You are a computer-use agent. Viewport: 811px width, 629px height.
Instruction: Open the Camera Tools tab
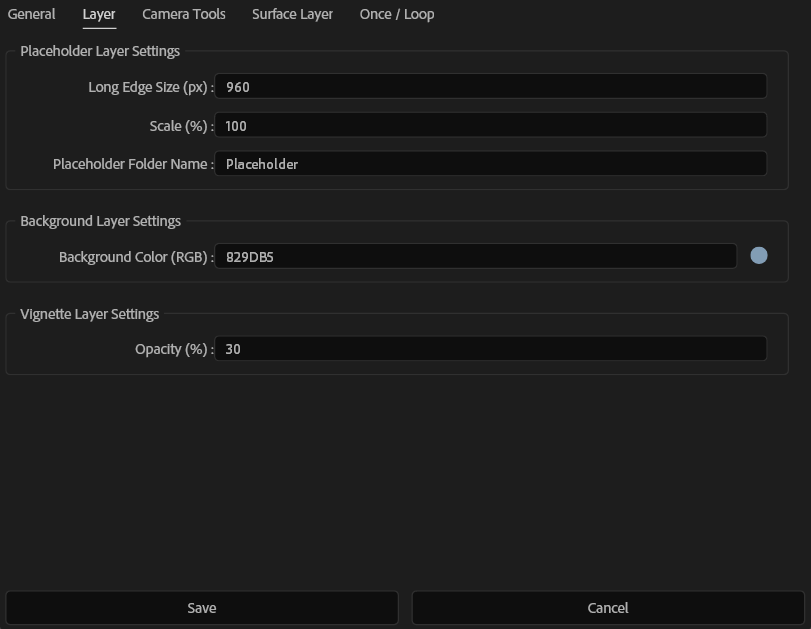(x=183, y=14)
